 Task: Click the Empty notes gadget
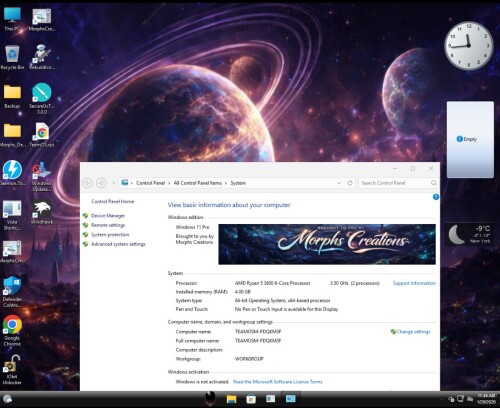pos(470,139)
